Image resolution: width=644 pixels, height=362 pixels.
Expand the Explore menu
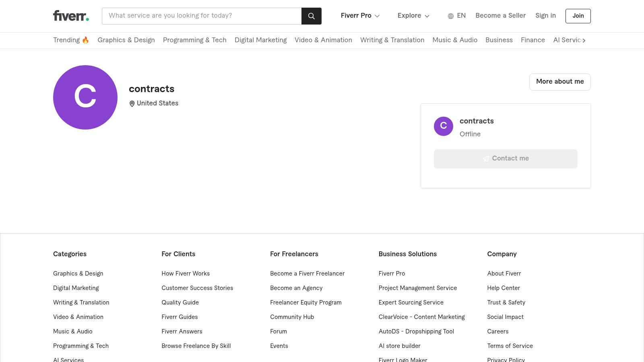coord(413,16)
